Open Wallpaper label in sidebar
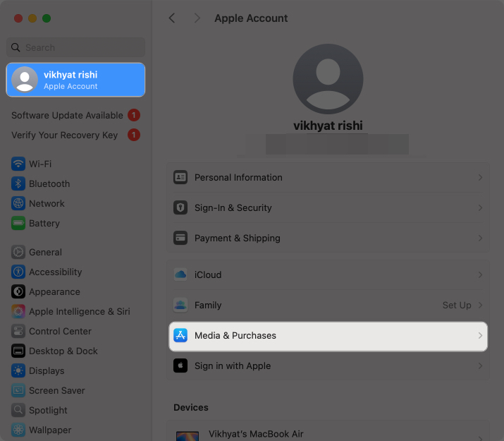Viewport: 504px width, 441px height. [x=50, y=430]
